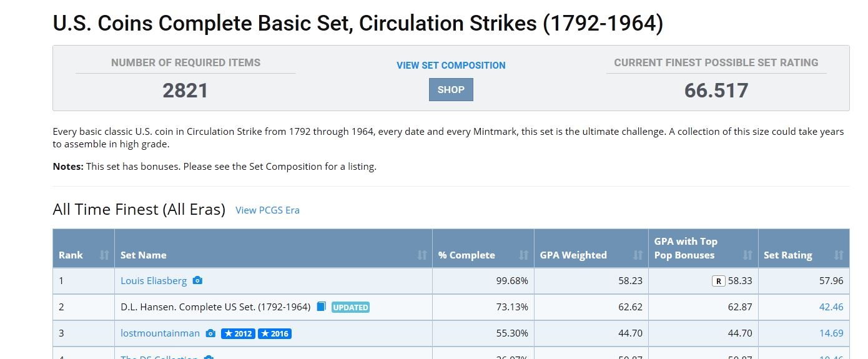Screen dimensions: 868x359
Task: Sort table by Set Name arrows
Action: (x=422, y=255)
